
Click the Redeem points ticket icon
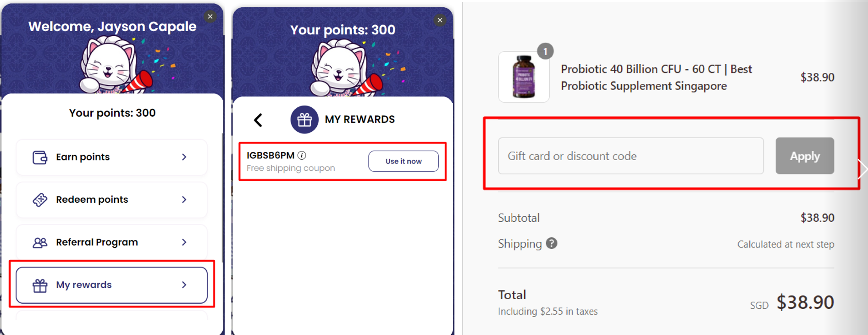[x=40, y=200]
